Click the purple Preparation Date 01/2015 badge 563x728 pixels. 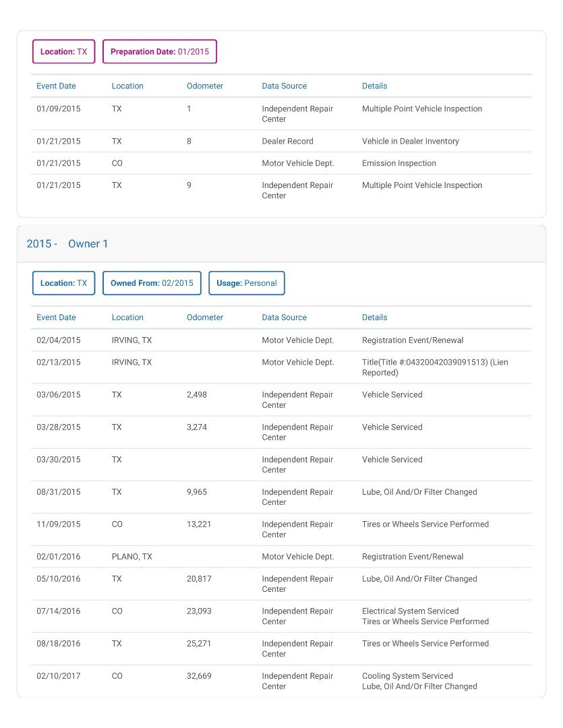click(x=160, y=52)
